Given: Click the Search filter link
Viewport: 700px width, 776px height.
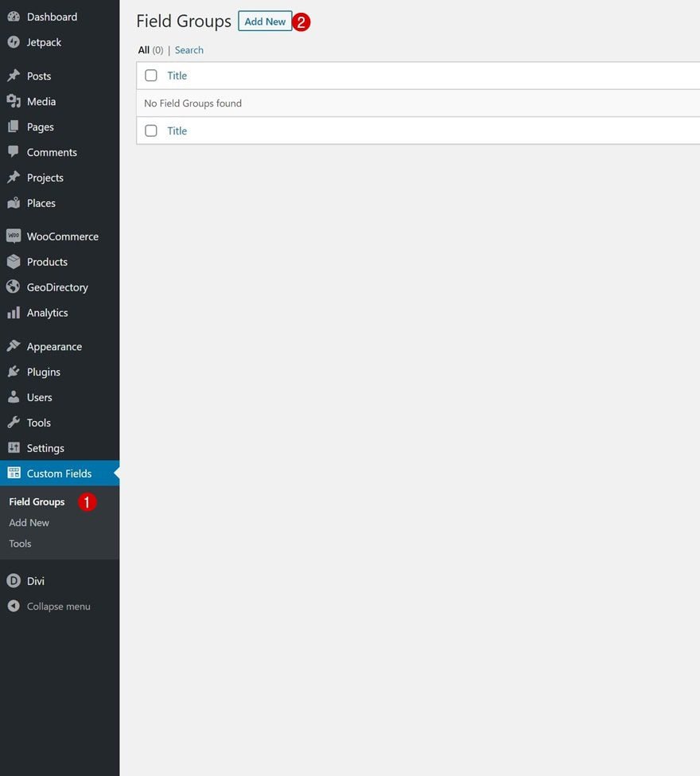Looking at the screenshot, I should coord(189,50).
